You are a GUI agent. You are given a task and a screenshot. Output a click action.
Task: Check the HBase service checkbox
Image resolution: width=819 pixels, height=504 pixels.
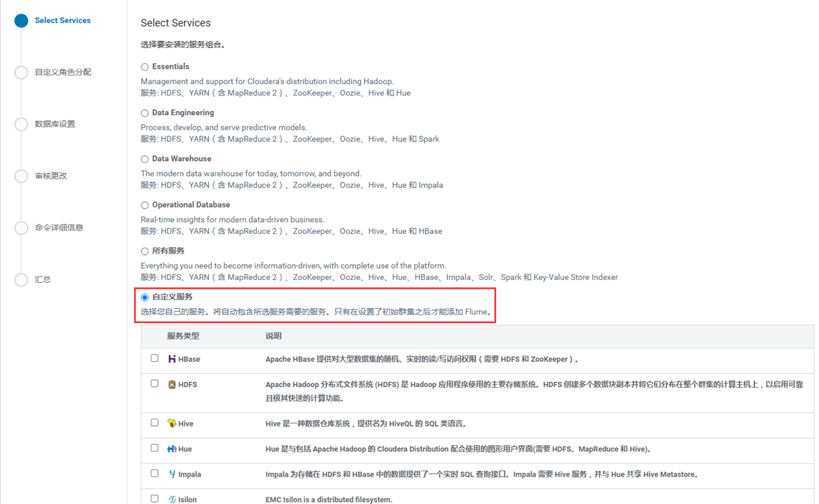click(x=154, y=358)
